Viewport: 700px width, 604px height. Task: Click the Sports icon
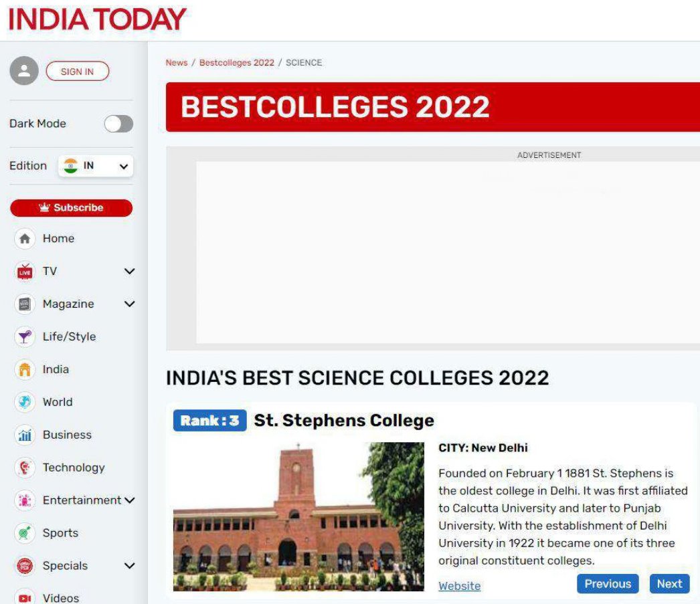[x=25, y=533]
